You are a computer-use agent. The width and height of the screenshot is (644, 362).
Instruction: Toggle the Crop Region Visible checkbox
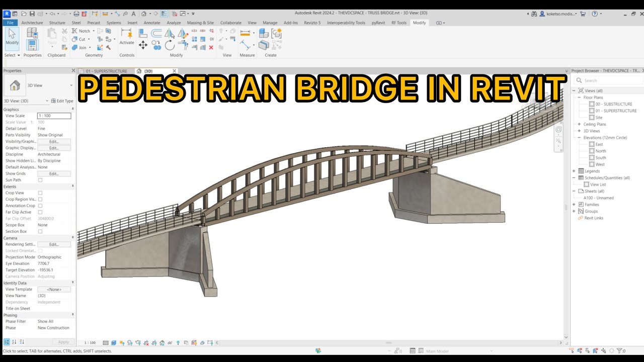click(40, 200)
